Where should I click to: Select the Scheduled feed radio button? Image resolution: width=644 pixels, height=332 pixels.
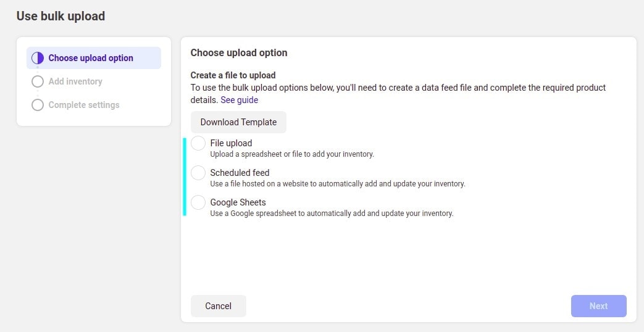point(198,173)
